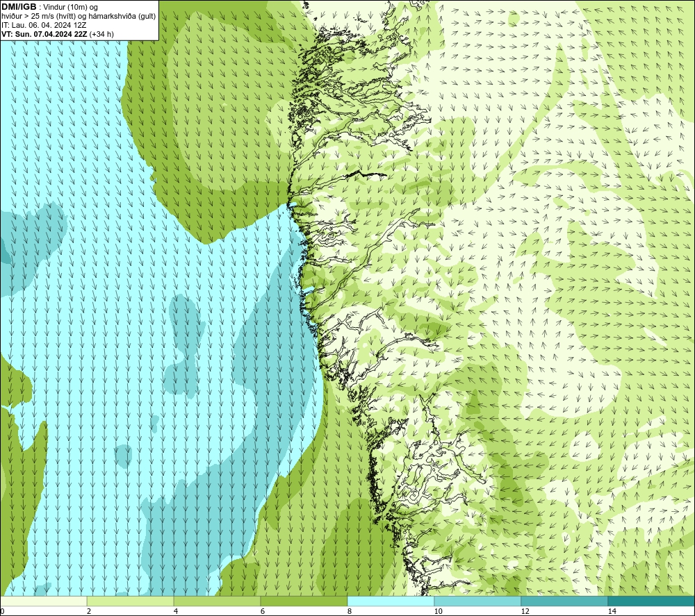Viewport: 695px width, 616px height.
Task: Click the 'hviður > 25 m/s' legend line
Action: pyautogui.click(x=79, y=17)
